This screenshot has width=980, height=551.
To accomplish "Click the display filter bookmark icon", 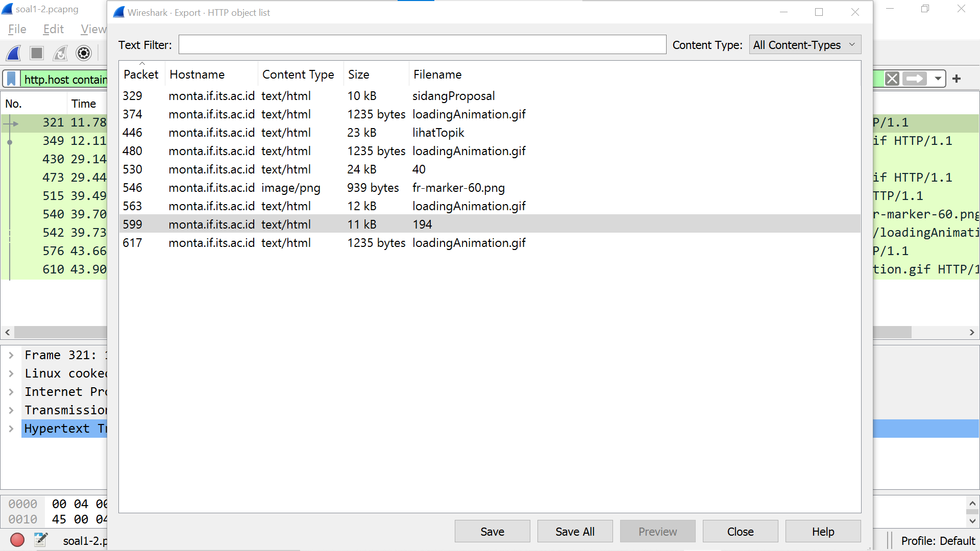I will pos(11,79).
